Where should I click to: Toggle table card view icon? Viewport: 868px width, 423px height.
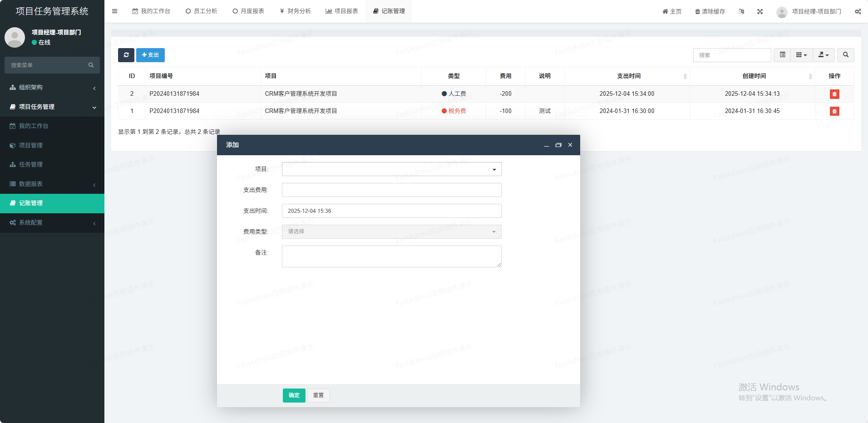(782, 55)
